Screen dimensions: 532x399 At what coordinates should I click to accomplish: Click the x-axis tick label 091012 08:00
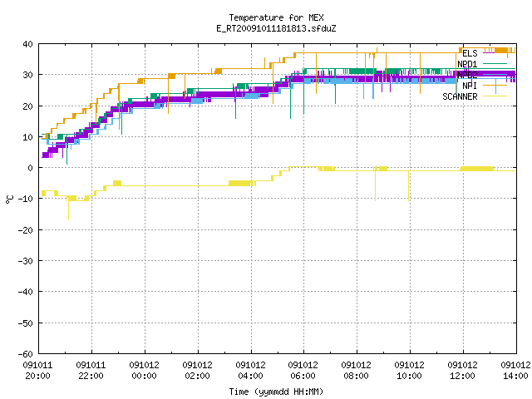point(357,371)
